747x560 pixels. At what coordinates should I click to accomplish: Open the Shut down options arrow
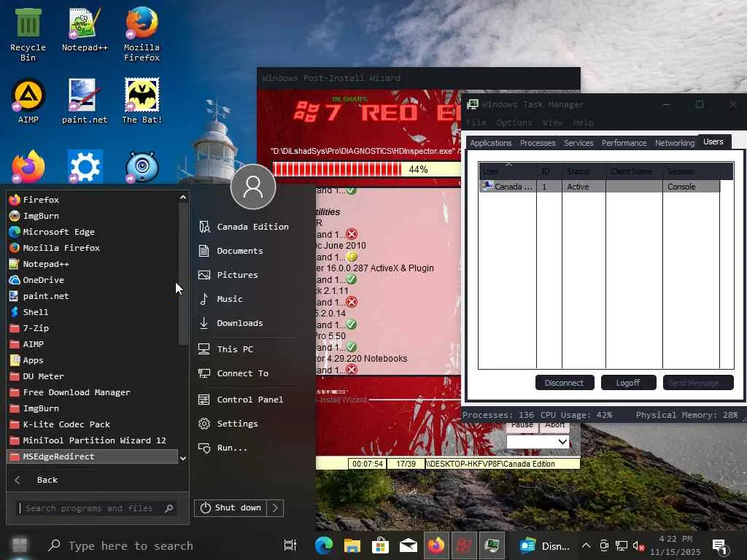pos(275,508)
